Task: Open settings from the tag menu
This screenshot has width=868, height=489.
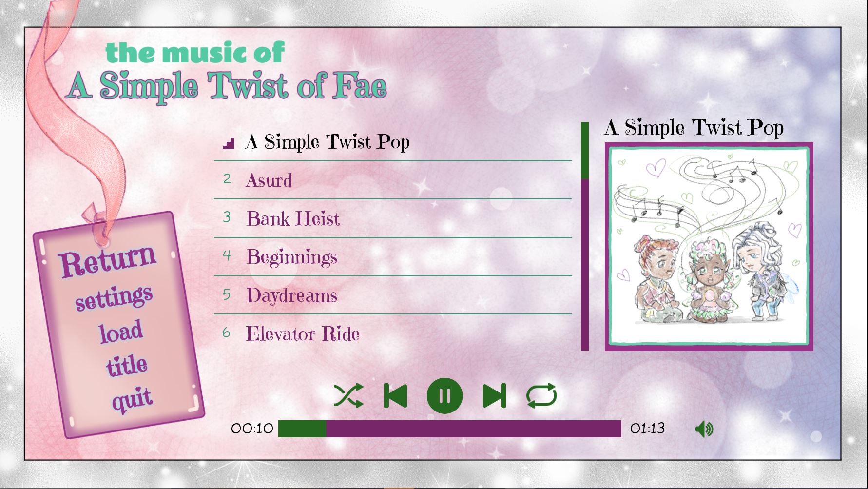Action: pyautogui.click(x=114, y=297)
